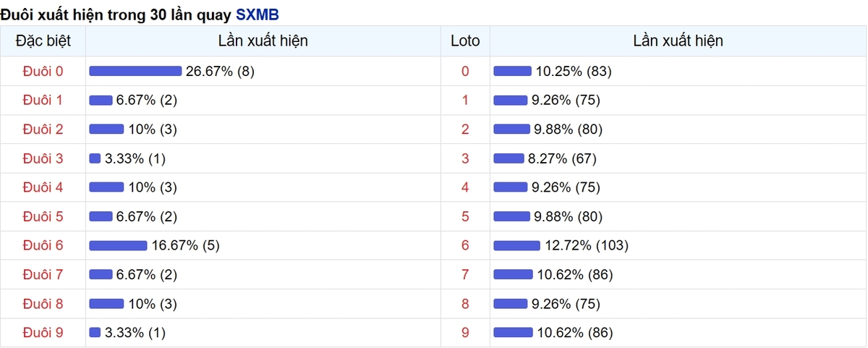The image size is (868, 348).
Task: Click the 26.67% (8) progress bar
Action: coord(135,71)
